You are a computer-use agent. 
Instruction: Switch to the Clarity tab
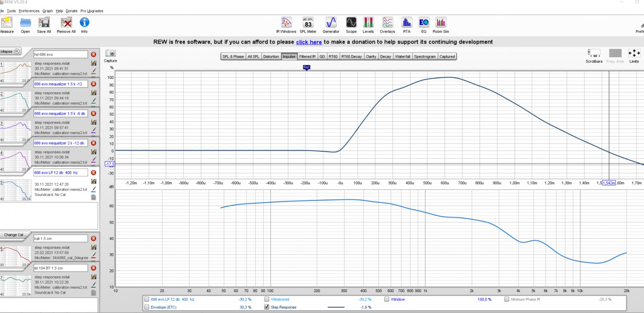click(371, 56)
